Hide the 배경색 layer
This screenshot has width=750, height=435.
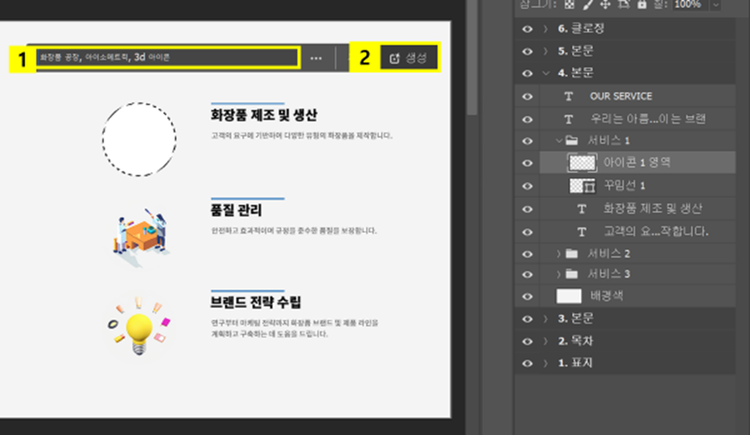pyautogui.click(x=527, y=297)
